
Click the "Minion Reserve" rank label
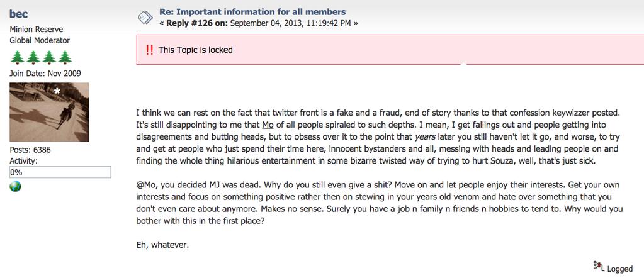click(x=37, y=29)
